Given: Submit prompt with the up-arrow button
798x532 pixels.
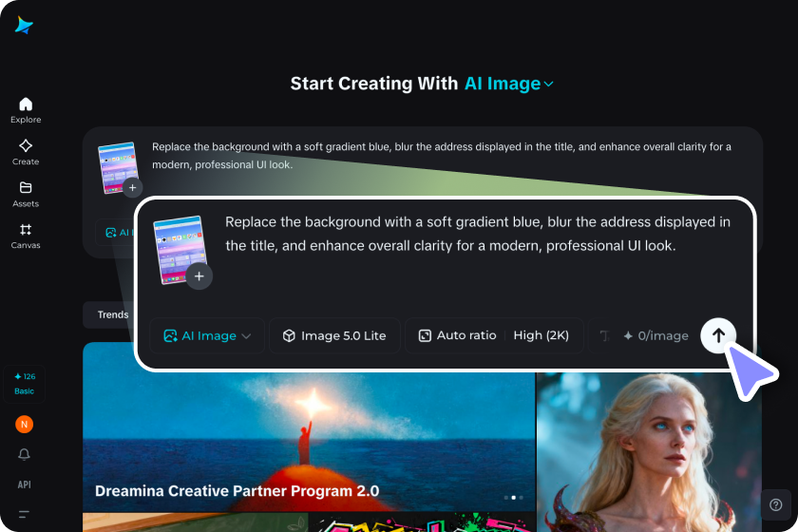Looking at the screenshot, I should [x=718, y=335].
